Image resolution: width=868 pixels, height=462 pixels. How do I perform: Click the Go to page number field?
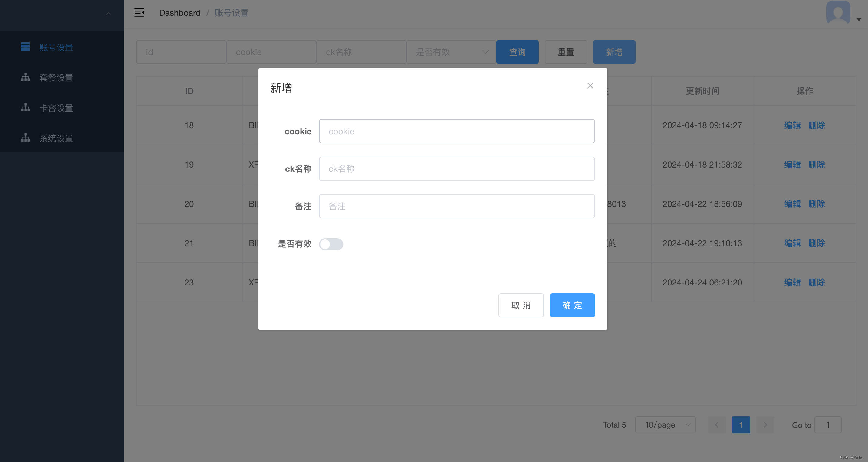[828, 425]
